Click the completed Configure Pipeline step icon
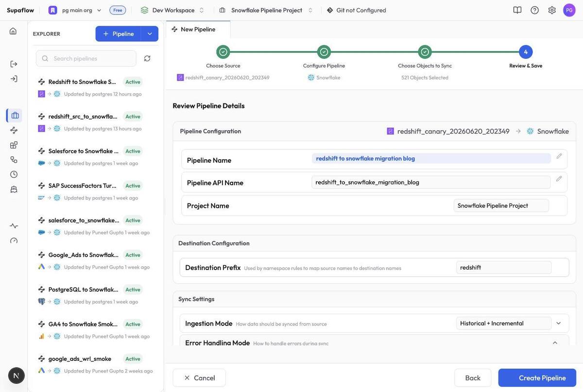The image size is (583, 392). [324, 52]
